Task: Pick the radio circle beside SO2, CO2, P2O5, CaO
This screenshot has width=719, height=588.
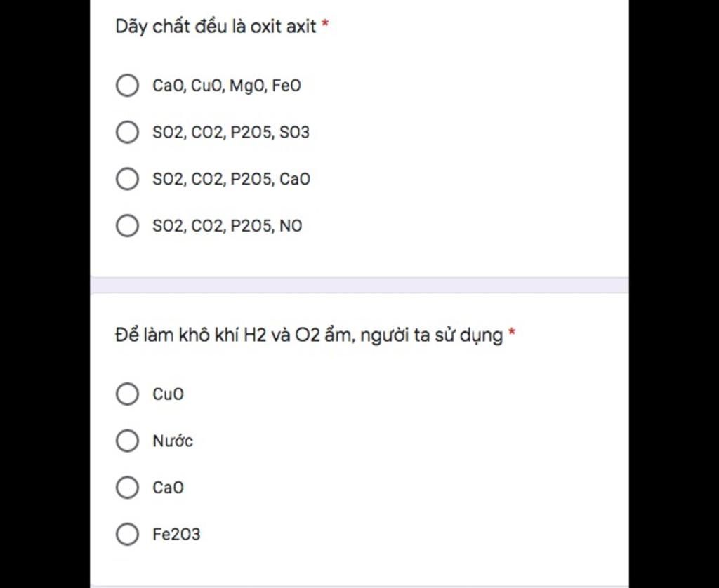Action: [x=127, y=179]
